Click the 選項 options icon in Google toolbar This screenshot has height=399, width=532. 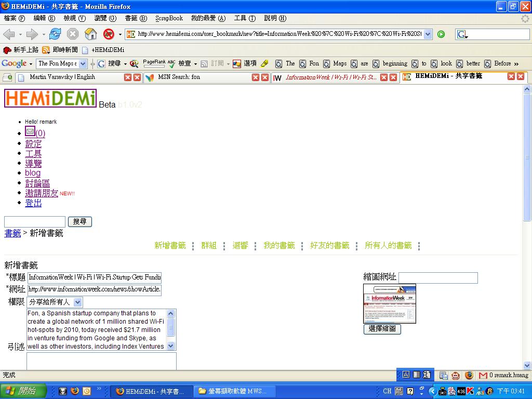click(245, 63)
